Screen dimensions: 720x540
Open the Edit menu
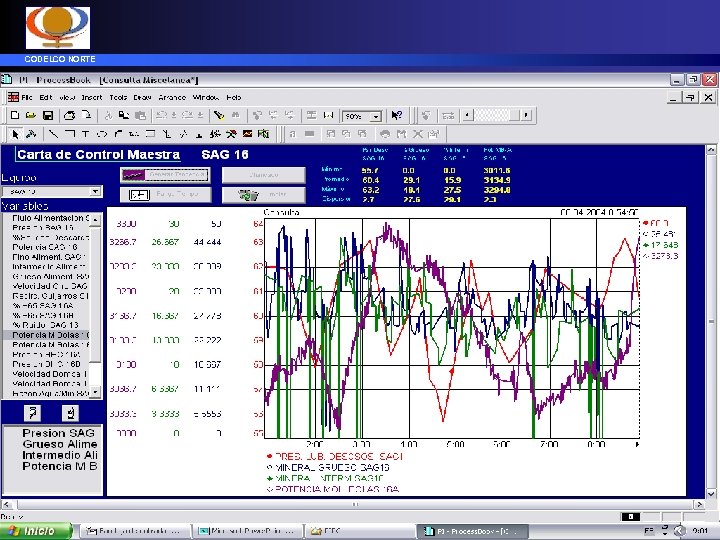[46, 97]
